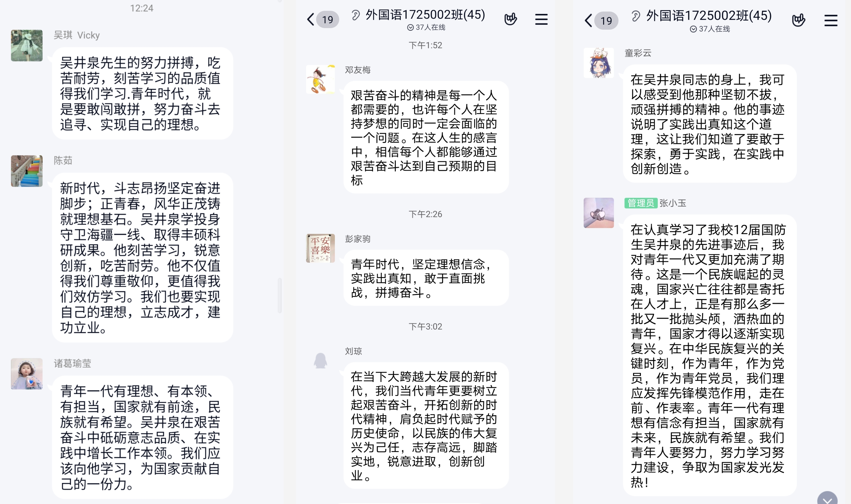This screenshot has width=851, height=504.
Task: Open 吴琪 Vicky's avatar
Action: tap(27, 45)
